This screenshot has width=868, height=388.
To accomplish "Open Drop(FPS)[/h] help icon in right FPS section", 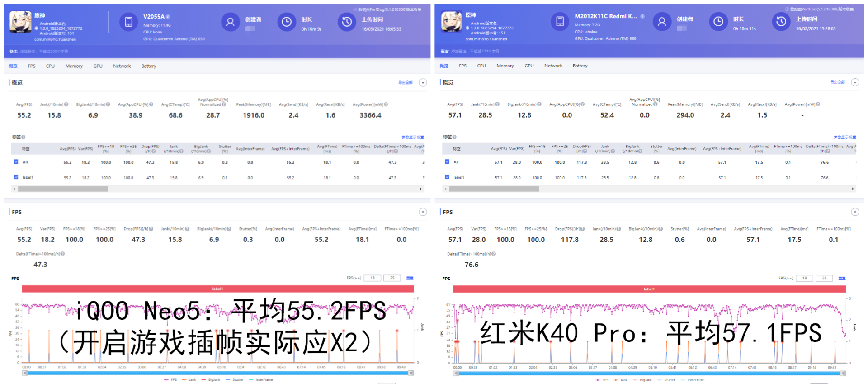I will click(x=582, y=229).
